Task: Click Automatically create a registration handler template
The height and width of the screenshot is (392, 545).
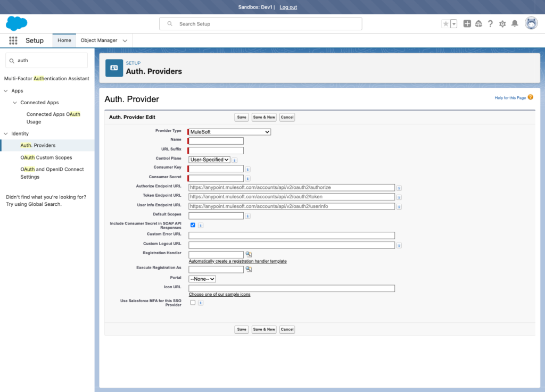Action: tap(238, 261)
